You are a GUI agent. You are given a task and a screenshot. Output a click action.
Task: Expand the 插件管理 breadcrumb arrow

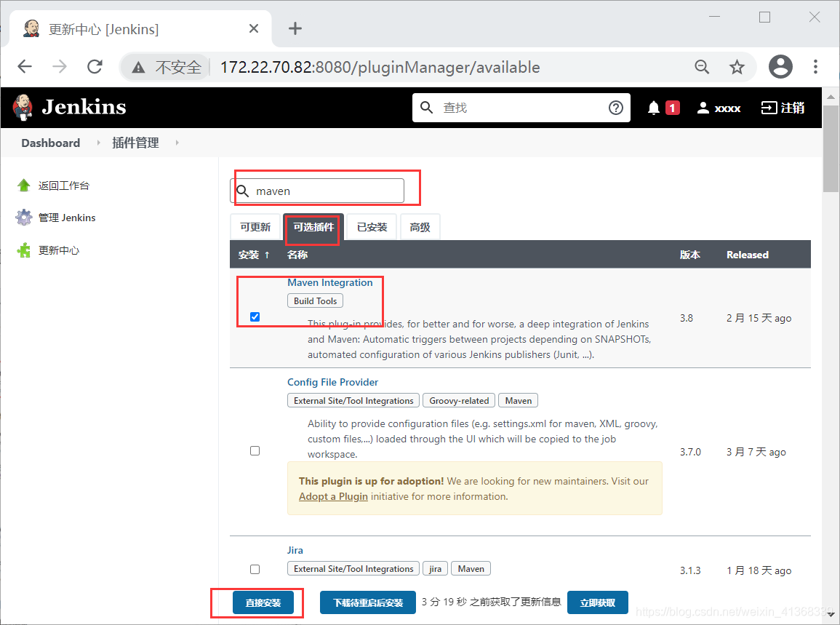pos(177,143)
